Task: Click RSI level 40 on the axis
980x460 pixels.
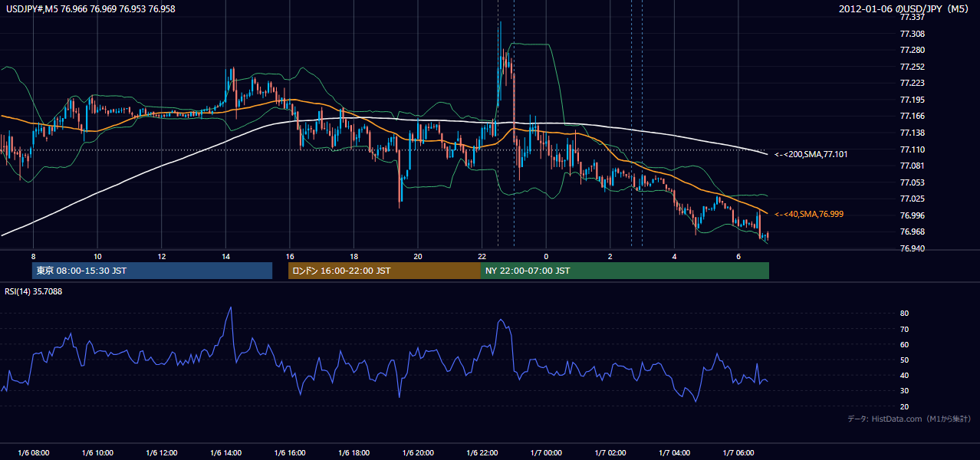Action: [x=904, y=375]
